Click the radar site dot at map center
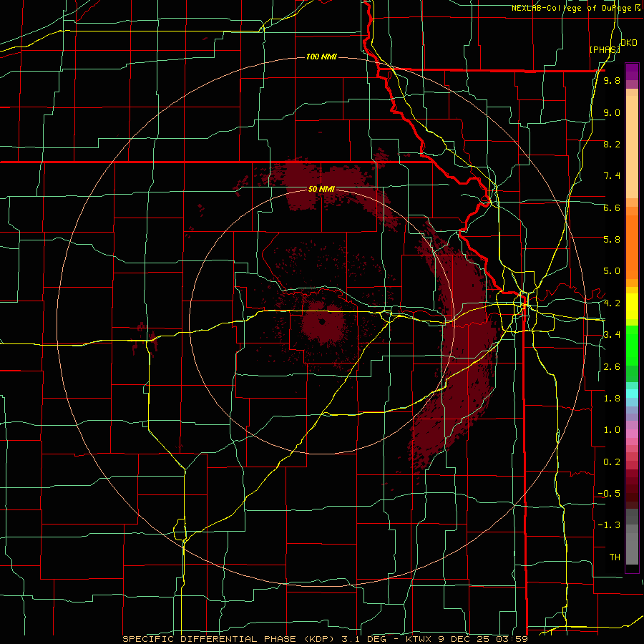644x644 pixels. coord(322,322)
